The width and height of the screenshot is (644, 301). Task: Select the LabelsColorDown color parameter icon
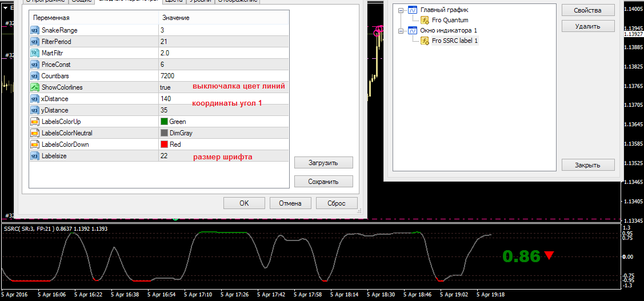coord(34,145)
